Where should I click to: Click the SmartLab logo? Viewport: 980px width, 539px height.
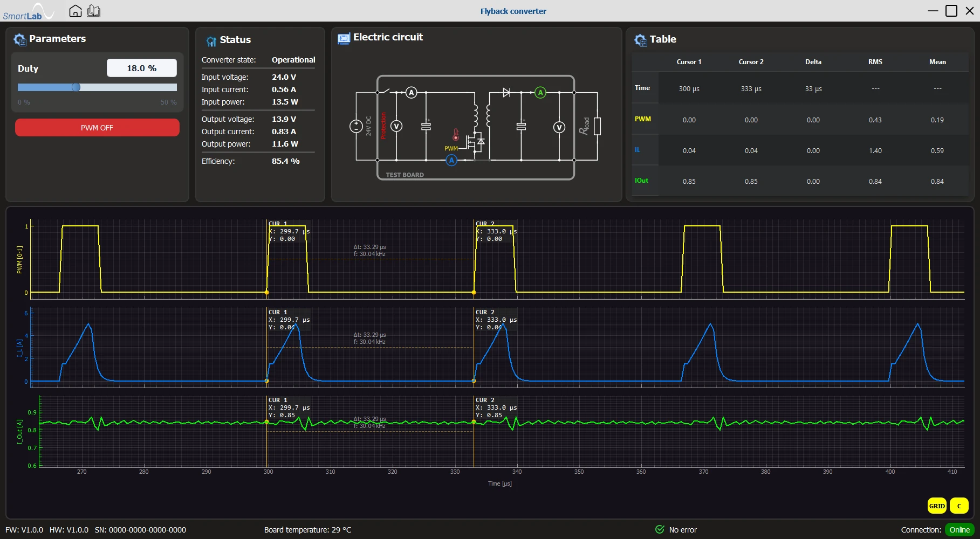click(28, 11)
